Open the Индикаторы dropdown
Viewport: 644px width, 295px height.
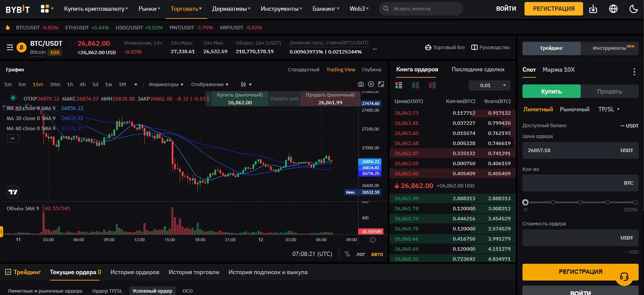tap(166, 84)
